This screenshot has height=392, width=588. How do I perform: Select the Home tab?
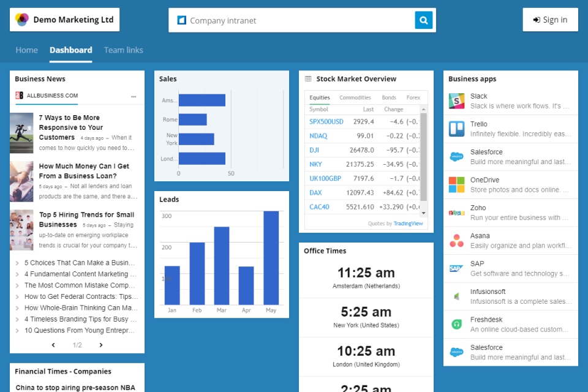click(26, 50)
